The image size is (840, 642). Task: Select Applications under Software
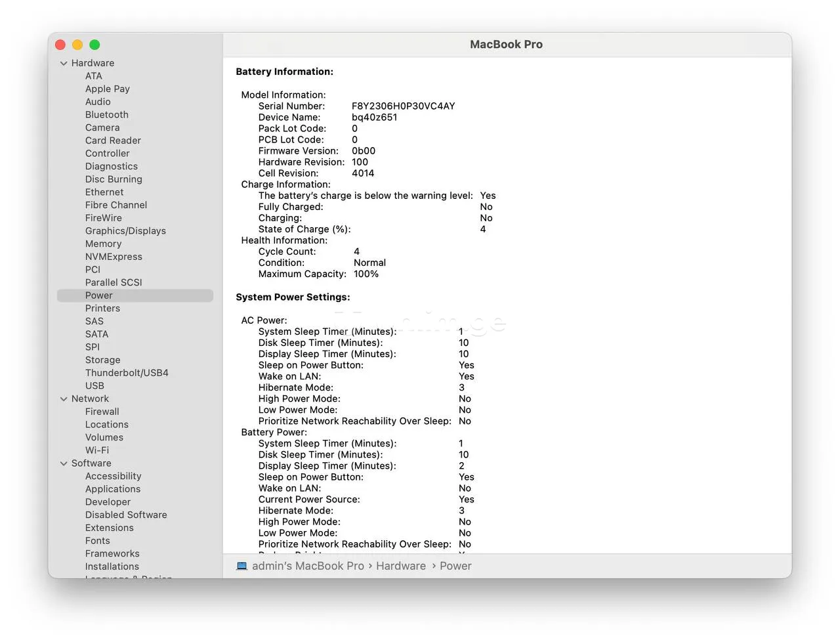113,489
